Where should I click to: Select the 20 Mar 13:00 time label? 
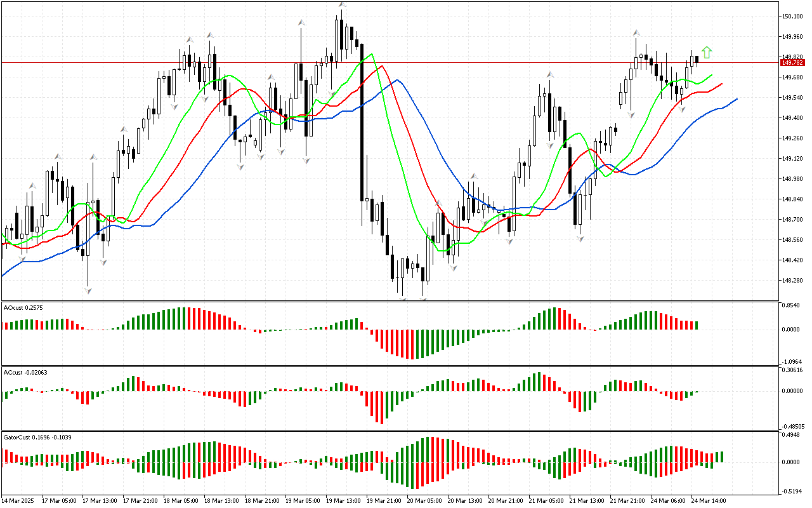click(x=465, y=500)
